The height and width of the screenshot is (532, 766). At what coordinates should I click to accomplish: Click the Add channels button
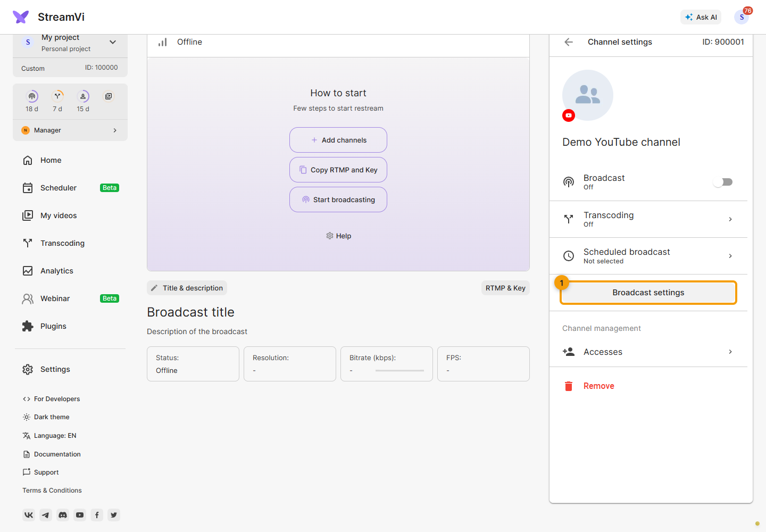[x=338, y=140]
